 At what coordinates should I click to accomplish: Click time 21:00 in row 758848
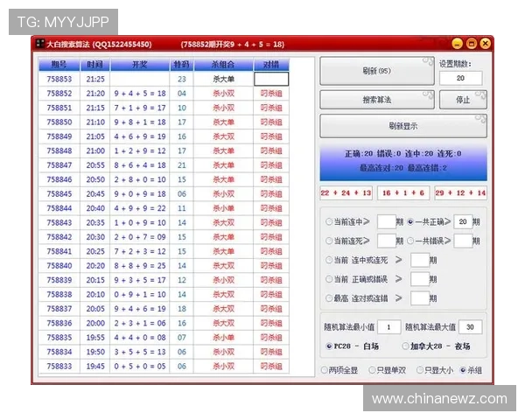point(95,150)
